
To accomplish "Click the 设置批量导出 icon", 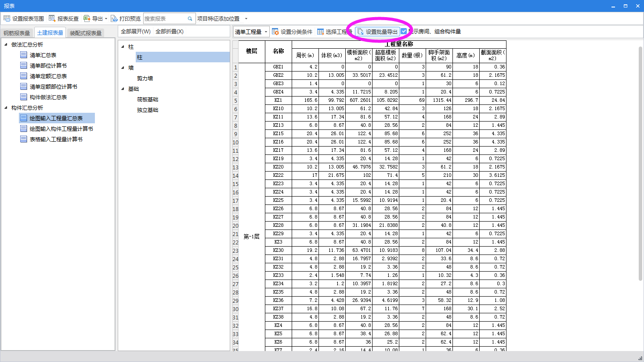I will pyautogui.click(x=360, y=32).
